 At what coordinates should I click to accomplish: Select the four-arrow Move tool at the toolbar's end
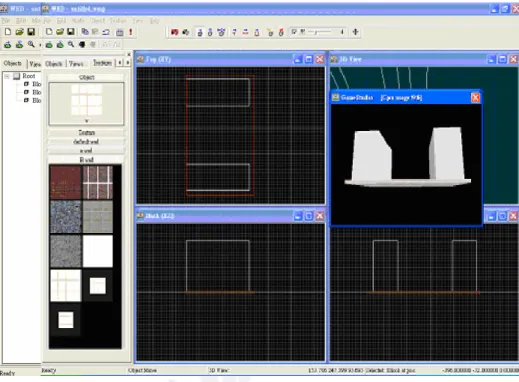[355, 32]
